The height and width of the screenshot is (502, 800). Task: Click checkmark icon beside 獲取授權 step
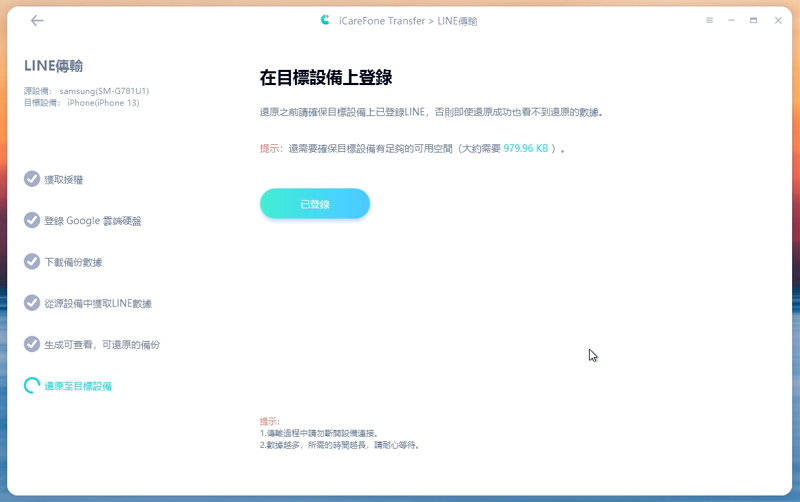pos(32,179)
